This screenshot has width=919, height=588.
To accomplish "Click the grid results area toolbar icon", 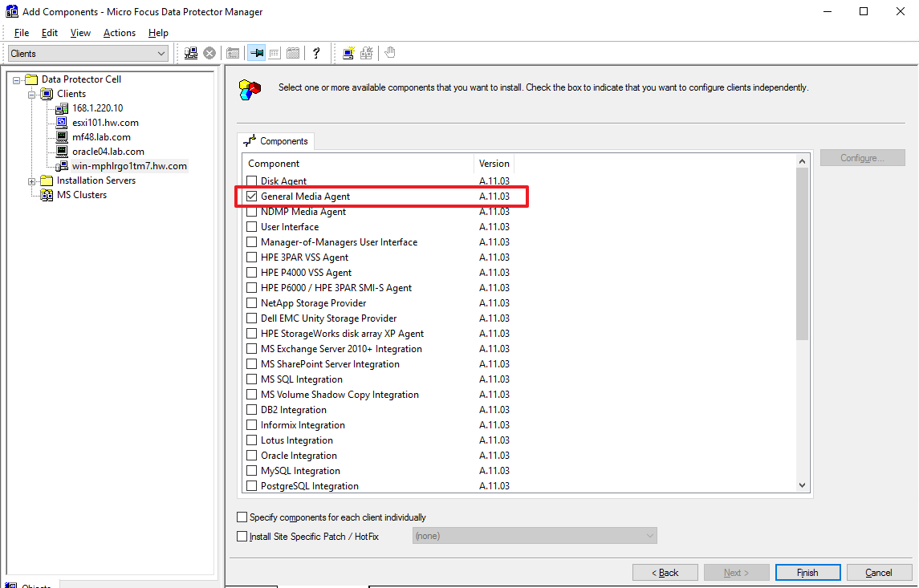I will [274, 53].
